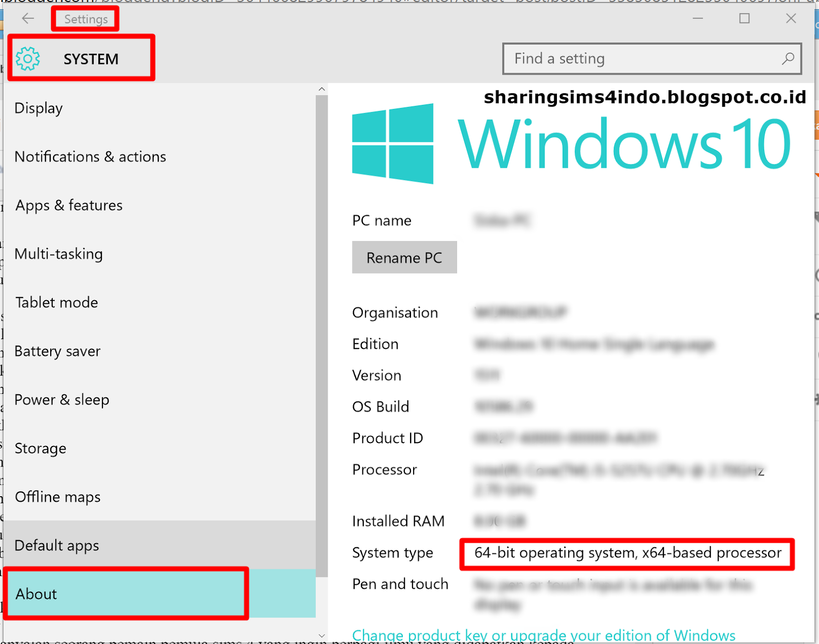Image resolution: width=819 pixels, height=644 pixels.
Task: Close the Settings window
Action: pyautogui.click(x=791, y=18)
